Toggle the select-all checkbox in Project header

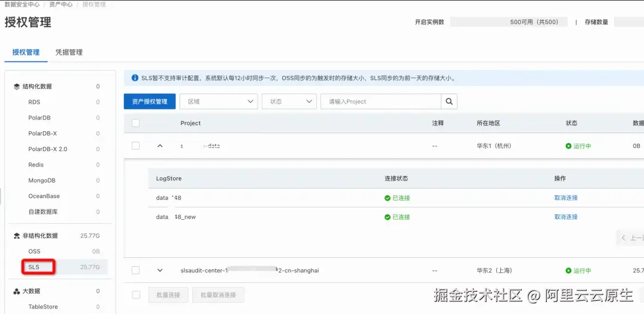coord(135,123)
